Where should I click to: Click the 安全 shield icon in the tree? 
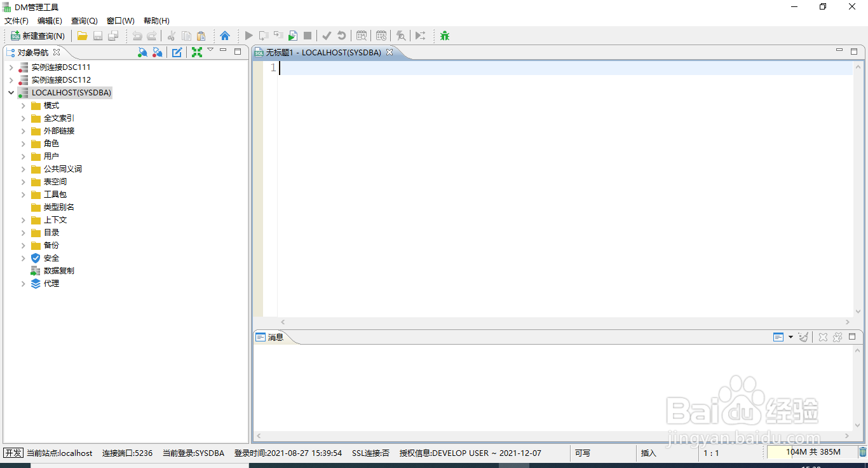tap(36, 258)
